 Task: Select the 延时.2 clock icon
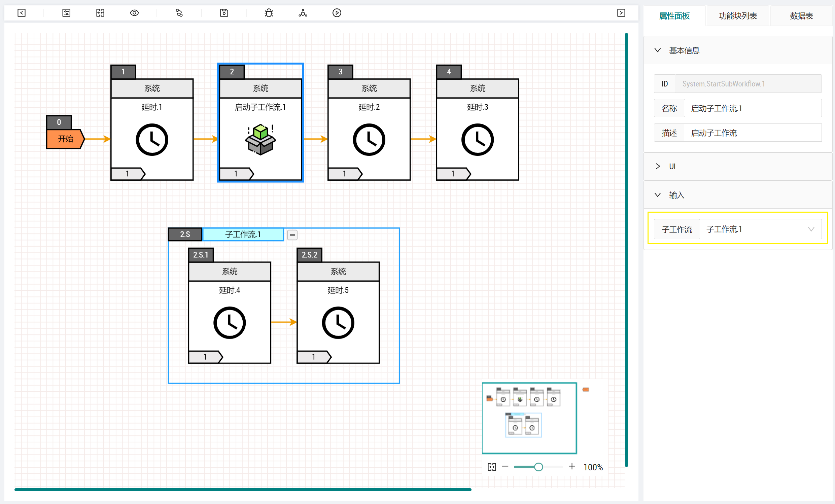click(x=369, y=140)
